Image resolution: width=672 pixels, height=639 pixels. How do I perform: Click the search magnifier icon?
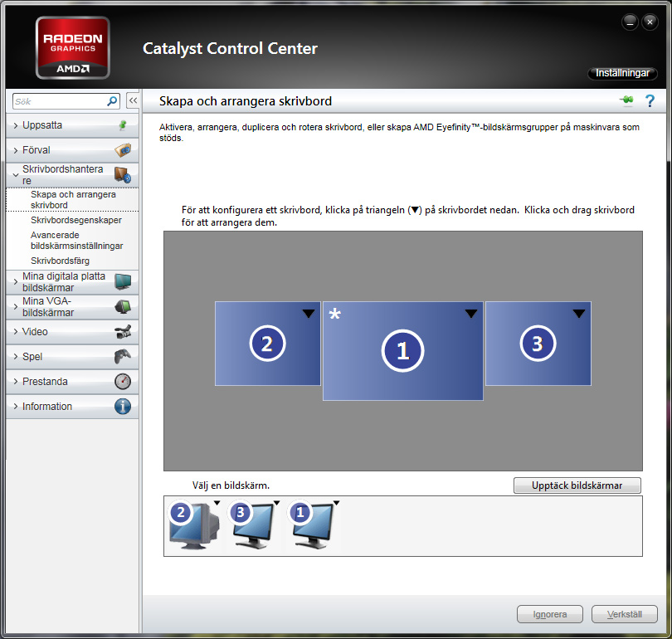pos(112,101)
